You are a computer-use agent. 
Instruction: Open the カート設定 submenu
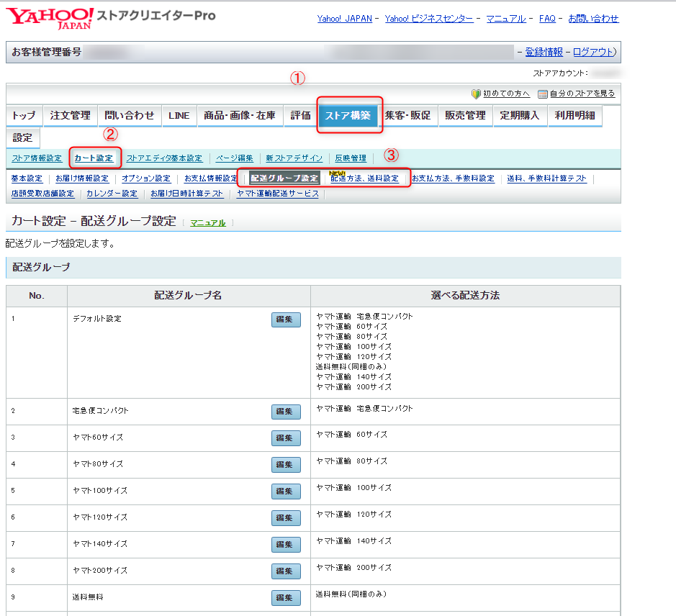94,158
